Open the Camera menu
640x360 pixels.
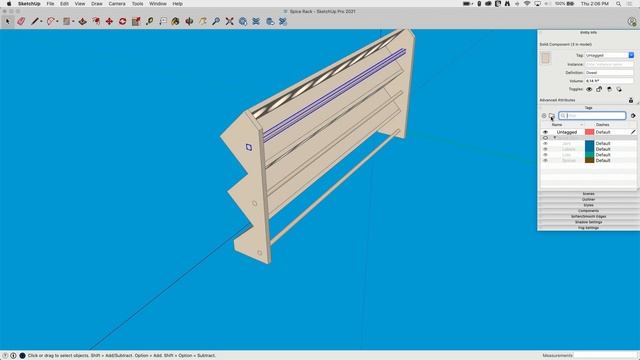point(117,4)
